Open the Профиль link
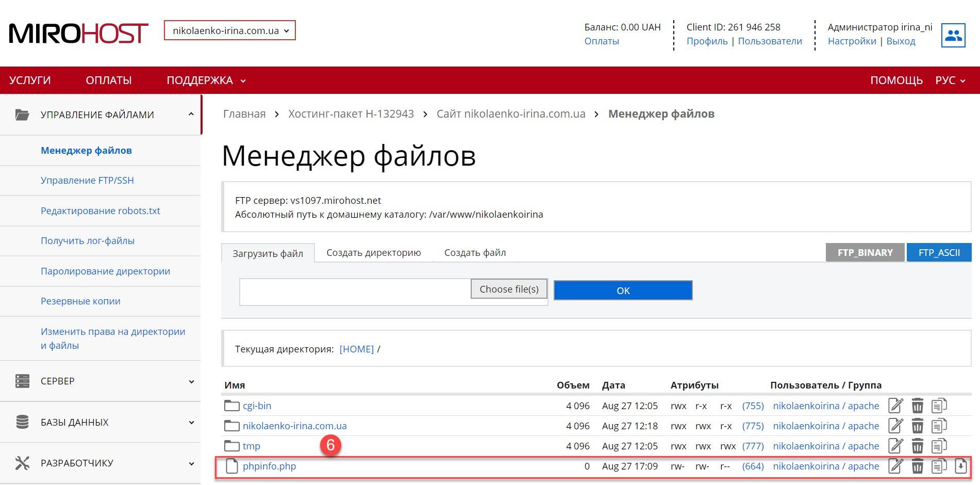 [707, 41]
